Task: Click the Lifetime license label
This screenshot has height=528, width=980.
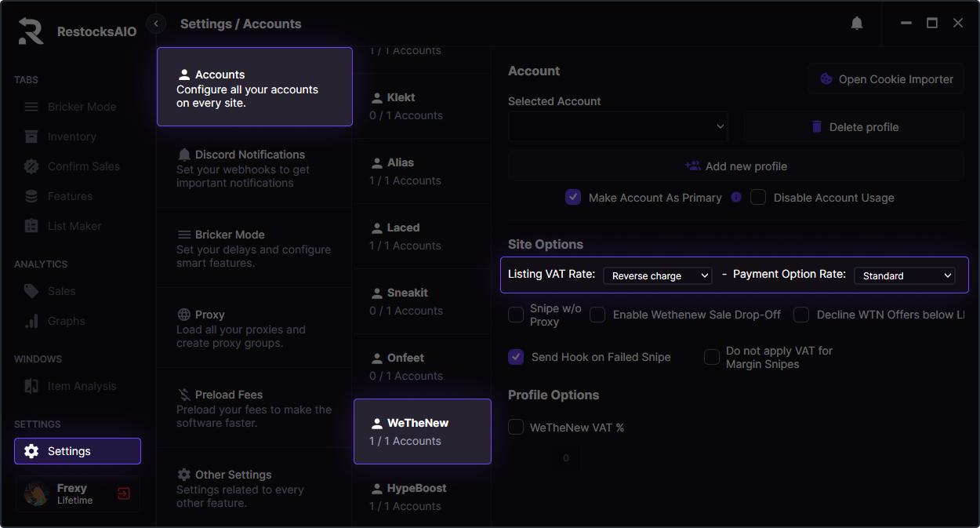Action: pos(75,501)
